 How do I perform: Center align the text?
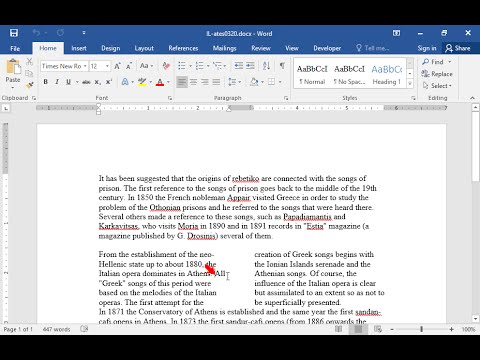coord(193,82)
